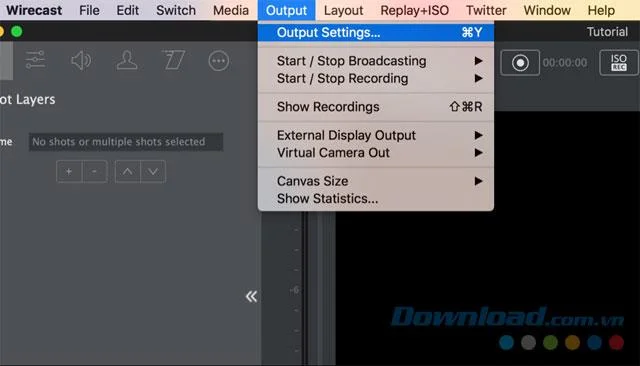This screenshot has height=366, width=640.
Task: Open the Switch menu
Action: [x=176, y=10]
